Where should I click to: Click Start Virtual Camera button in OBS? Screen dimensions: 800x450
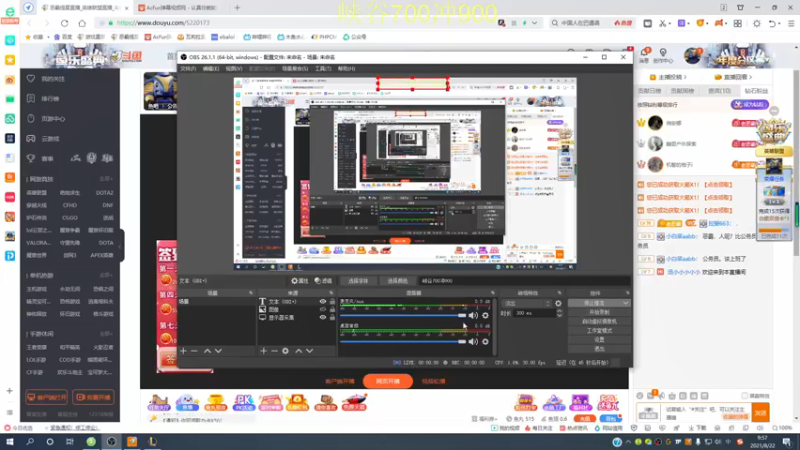tap(599, 321)
